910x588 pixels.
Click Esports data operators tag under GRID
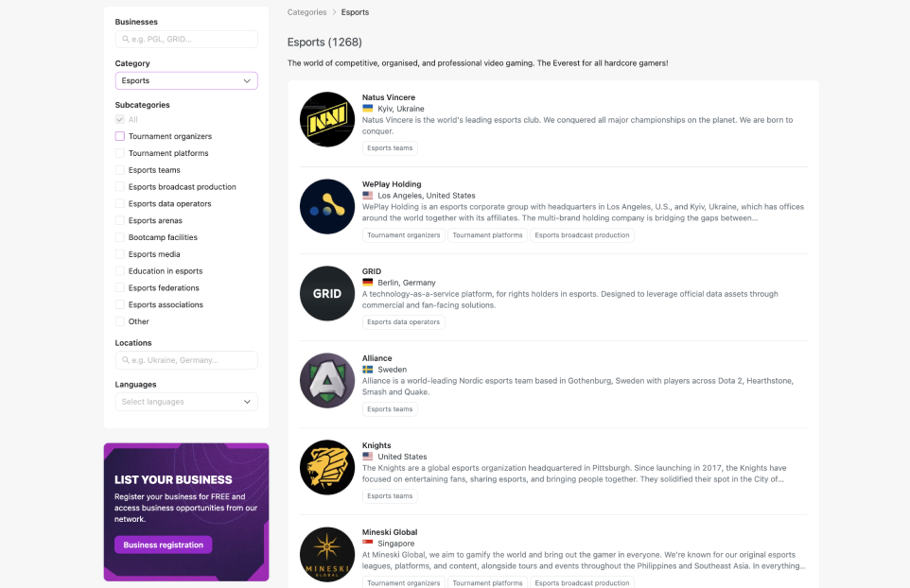tap(403, 322)
